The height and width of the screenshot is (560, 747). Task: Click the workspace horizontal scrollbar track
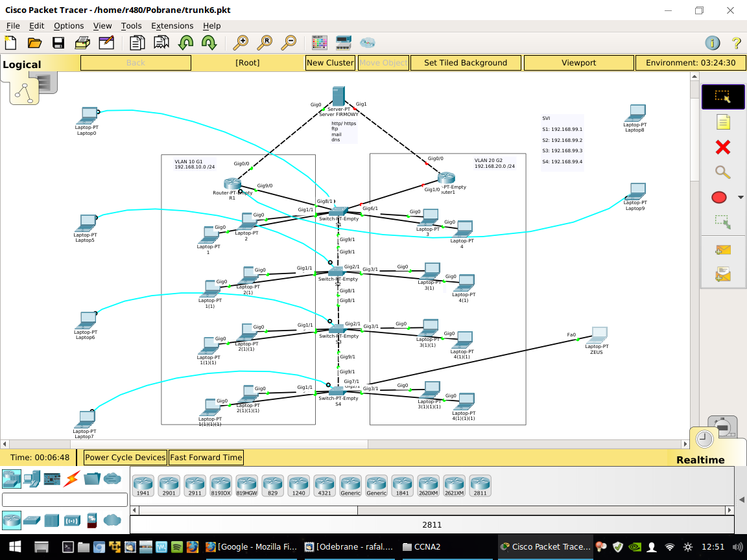454,444
